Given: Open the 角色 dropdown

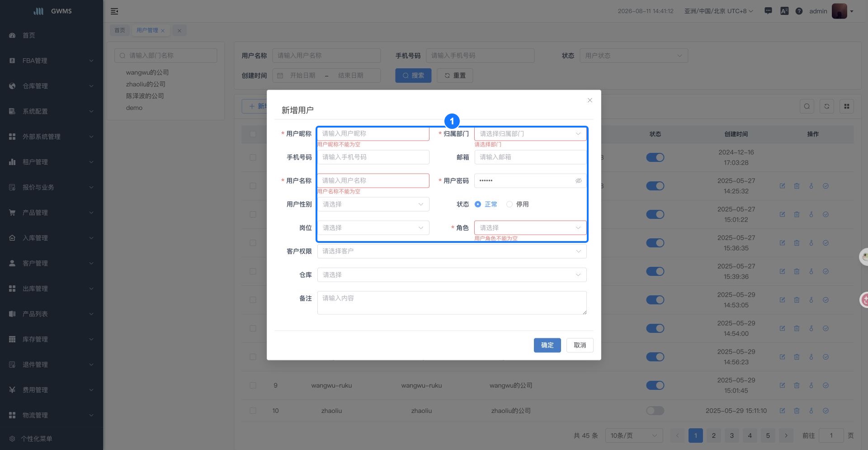Looking at the screenshot, I should click(x=530, y=228).
